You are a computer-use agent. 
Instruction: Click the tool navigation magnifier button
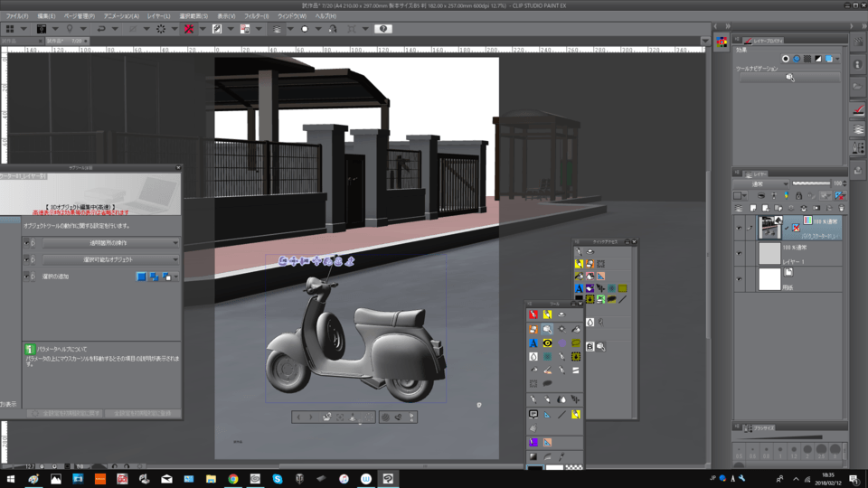click(x=790, y=78)
